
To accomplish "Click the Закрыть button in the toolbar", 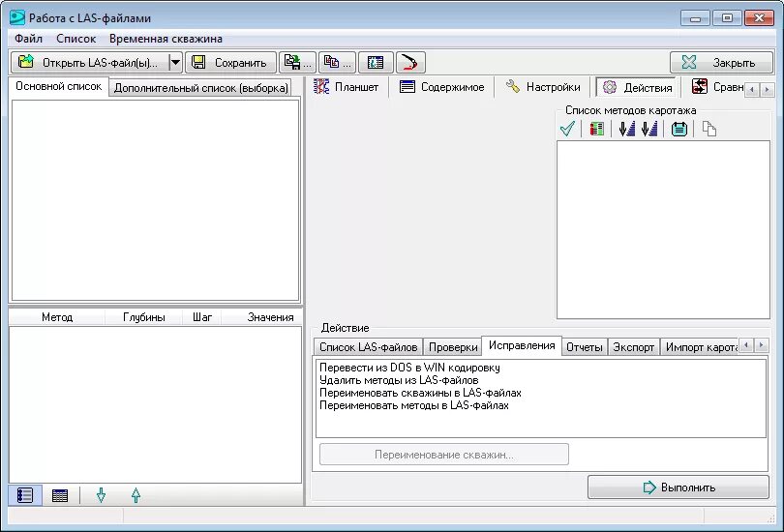I will click(x=721, y=63).
